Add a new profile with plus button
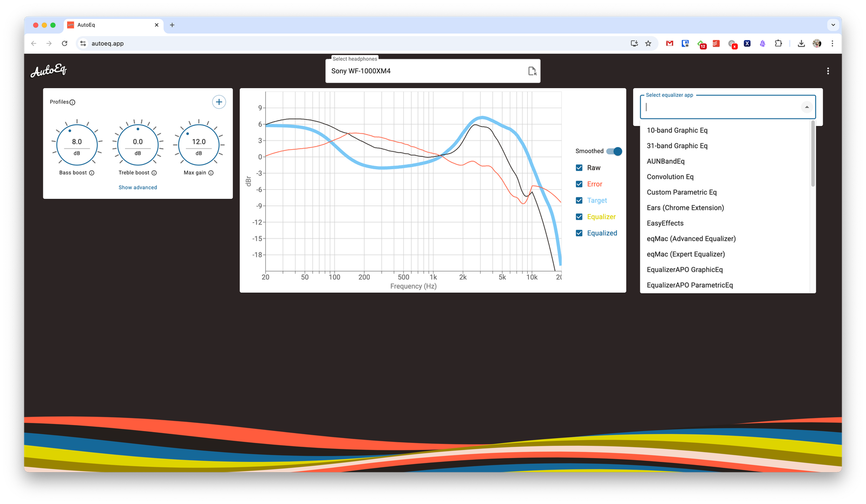The width and height of the screenshot is (866, 504). pos(219,102)
